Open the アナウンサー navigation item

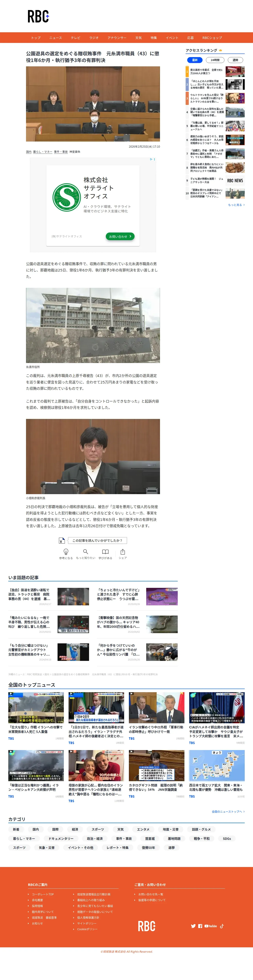point(117,38)
